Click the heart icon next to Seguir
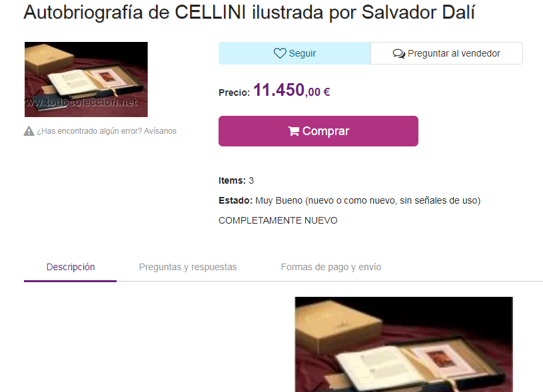 [280, 53]
